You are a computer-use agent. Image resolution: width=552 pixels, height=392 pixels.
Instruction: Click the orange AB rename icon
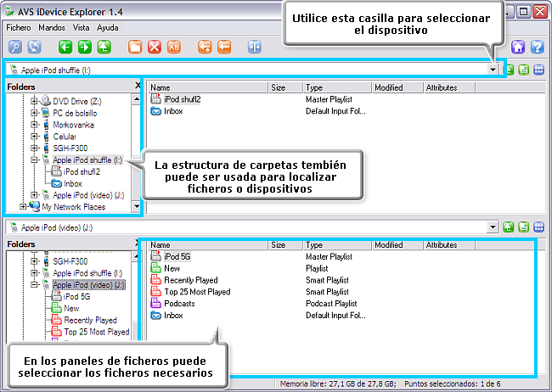click(174, 47)
